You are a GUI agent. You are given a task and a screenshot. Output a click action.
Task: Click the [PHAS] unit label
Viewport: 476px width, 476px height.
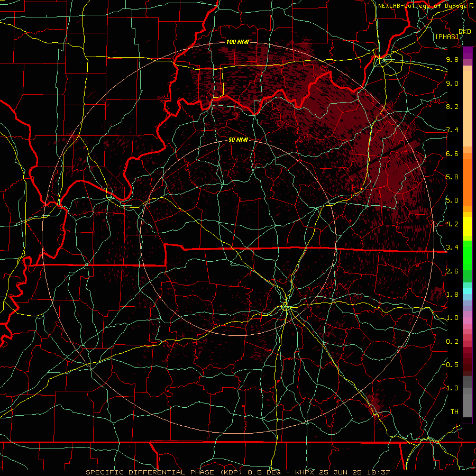pyautogui.click(x=447, y=36)
